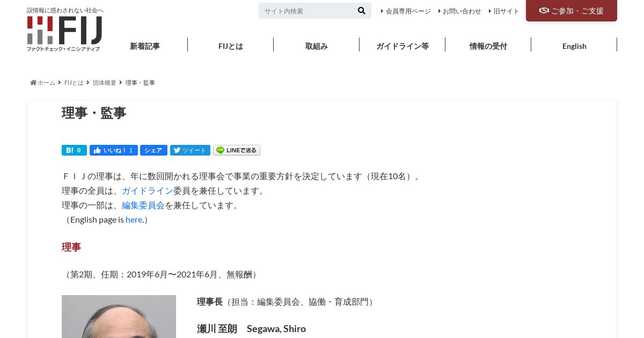644x338 pixels.
Task: Open the ガイドライン等 menu
Action: [402, 46]
